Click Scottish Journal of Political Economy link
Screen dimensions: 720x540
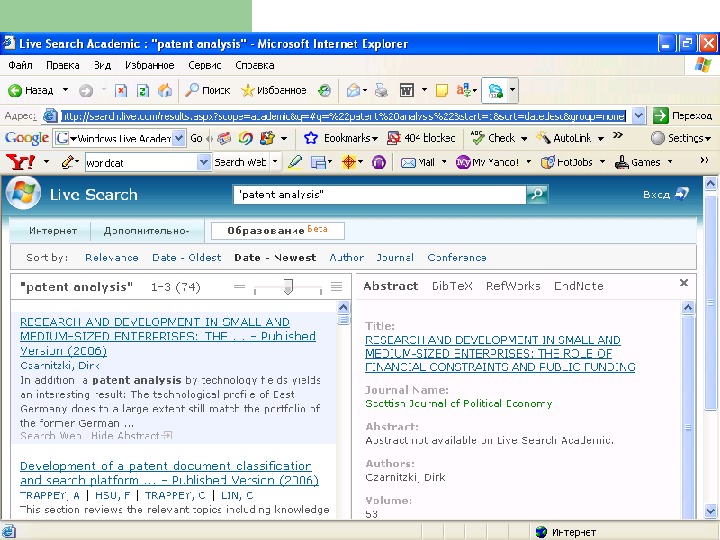coord(458,404)
